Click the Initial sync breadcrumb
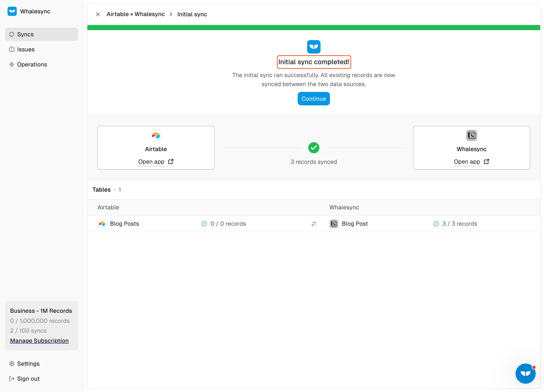The image size is (544, 392). point(192,14)
